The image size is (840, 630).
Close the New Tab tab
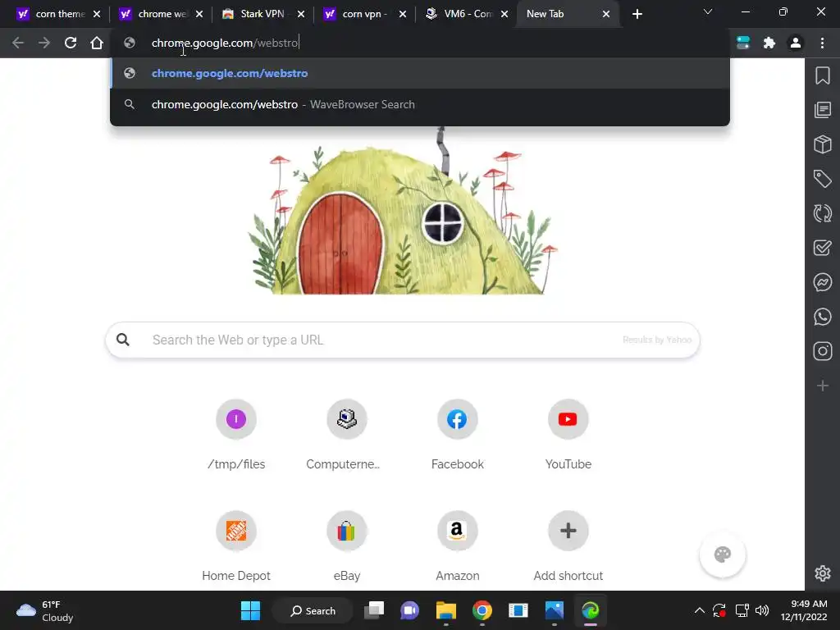pyautogui.click(x=606, y=14)
